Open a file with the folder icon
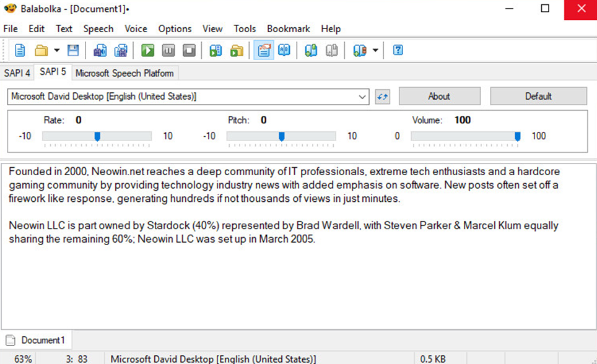This screenshot has width=597, height=364. pyautogui.click(x=41, y=50)
